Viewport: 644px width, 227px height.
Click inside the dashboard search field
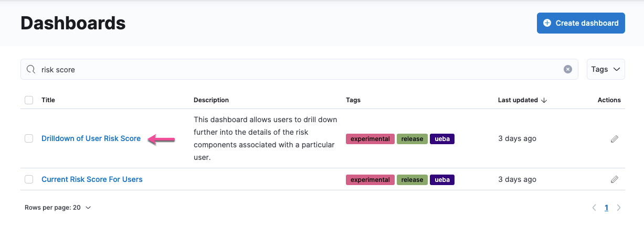(299, 69)
